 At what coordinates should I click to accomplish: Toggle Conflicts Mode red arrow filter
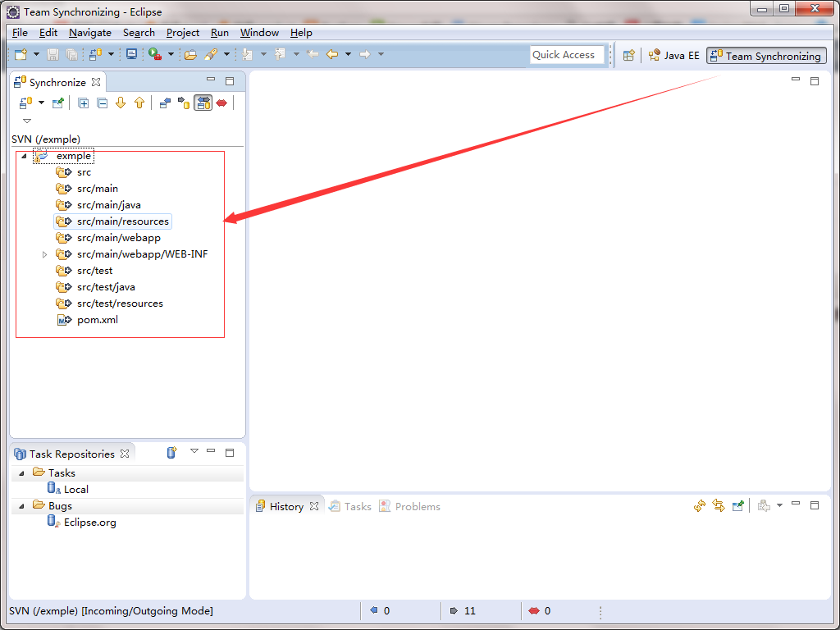221,103
